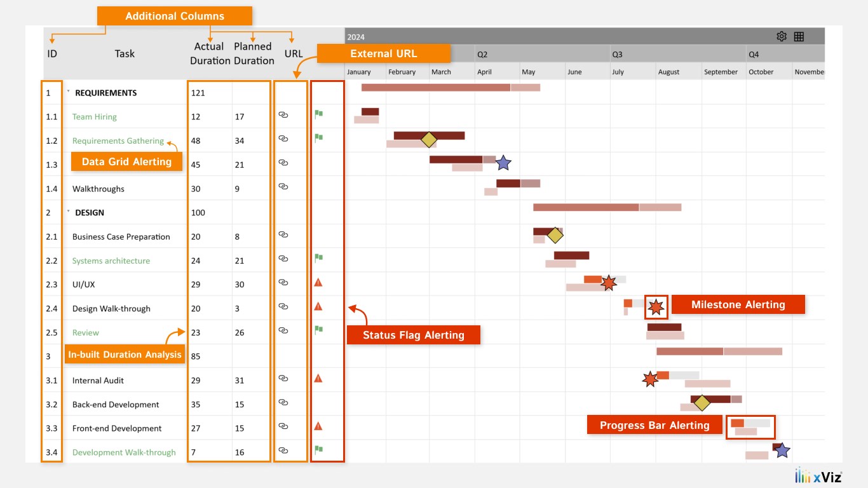Open the URL link icon for Requirements Gathering

click(x=283, y=139)
